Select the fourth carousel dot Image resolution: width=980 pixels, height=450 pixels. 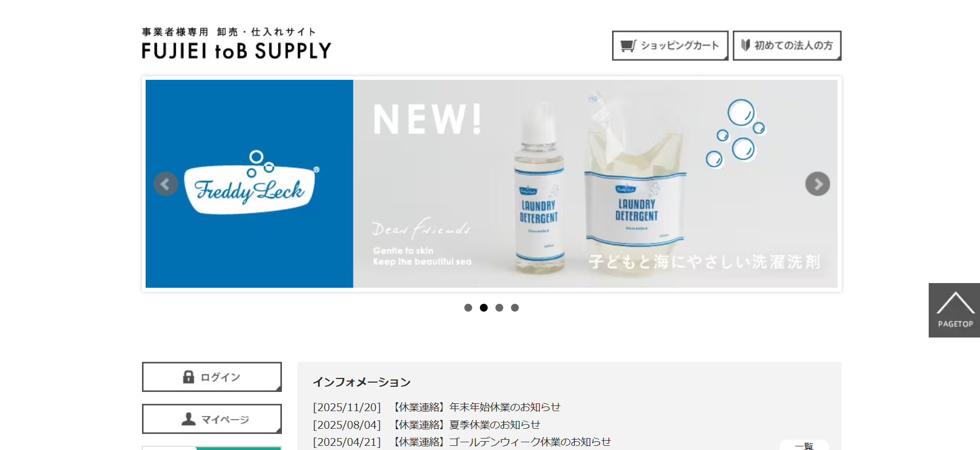tap(515, 307)
